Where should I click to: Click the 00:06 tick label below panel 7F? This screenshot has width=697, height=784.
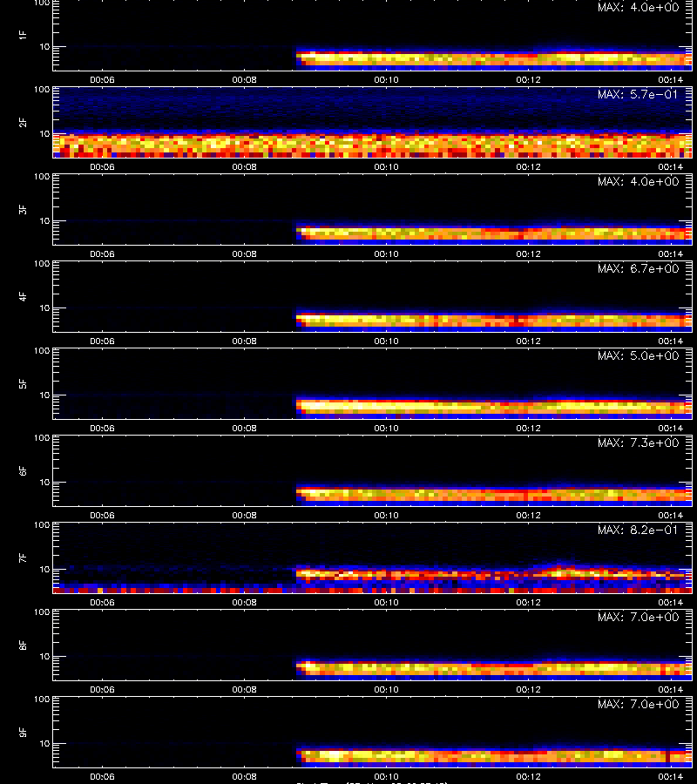click(x=102, y=603)
